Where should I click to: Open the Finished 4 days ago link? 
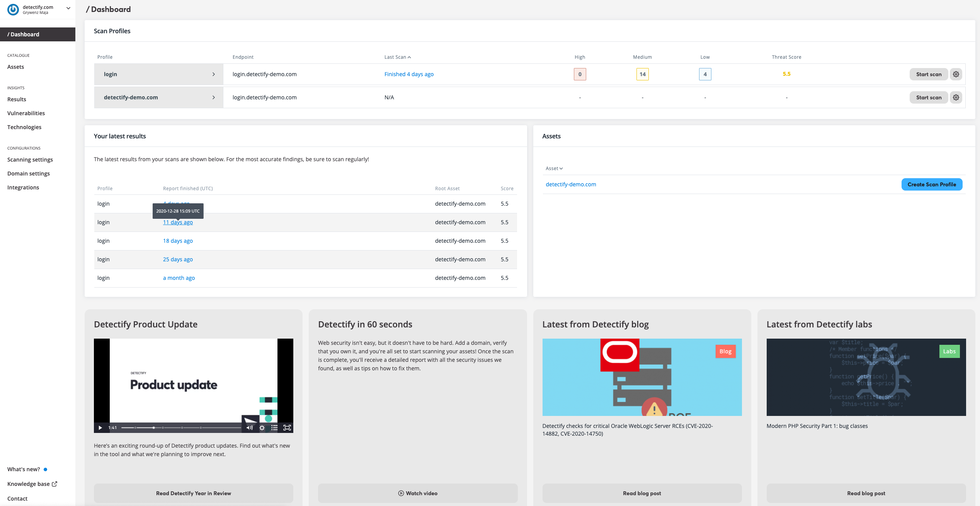pos(409,74)
